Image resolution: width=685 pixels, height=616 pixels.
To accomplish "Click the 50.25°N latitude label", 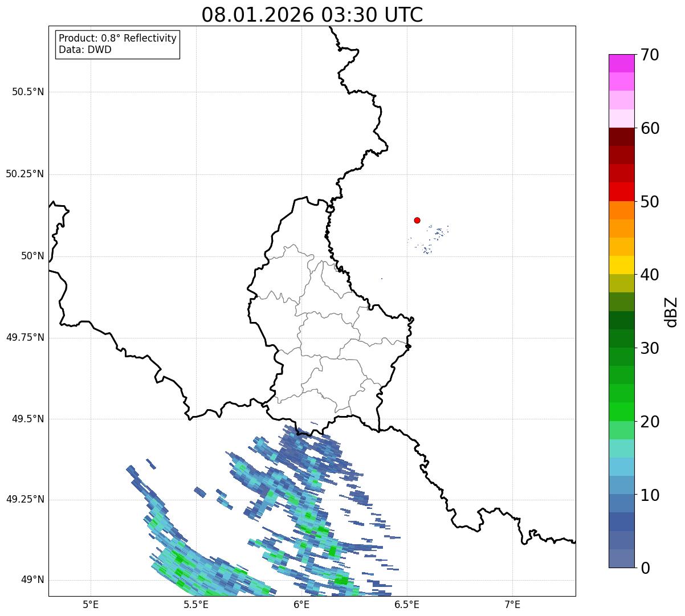I will (25, 174).
